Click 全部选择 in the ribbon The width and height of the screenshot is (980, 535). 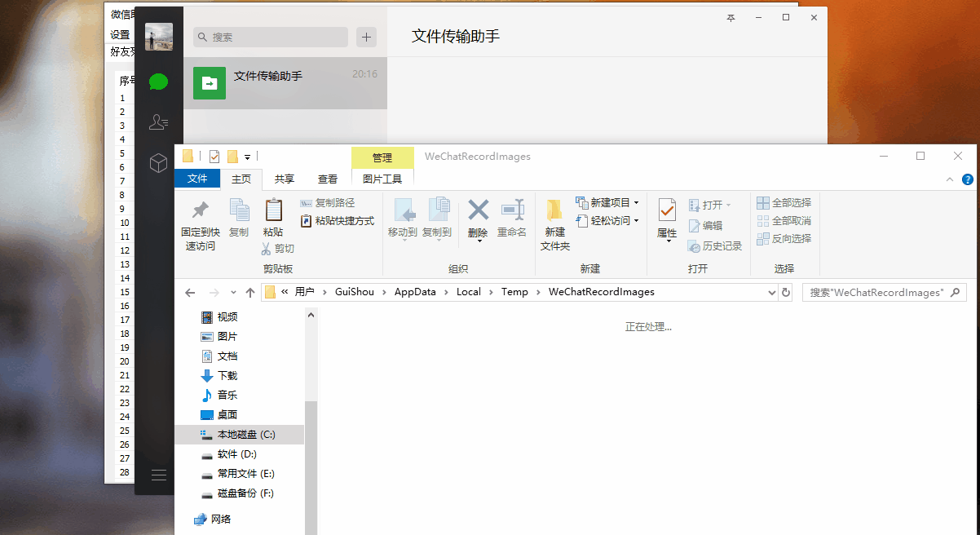784,202
